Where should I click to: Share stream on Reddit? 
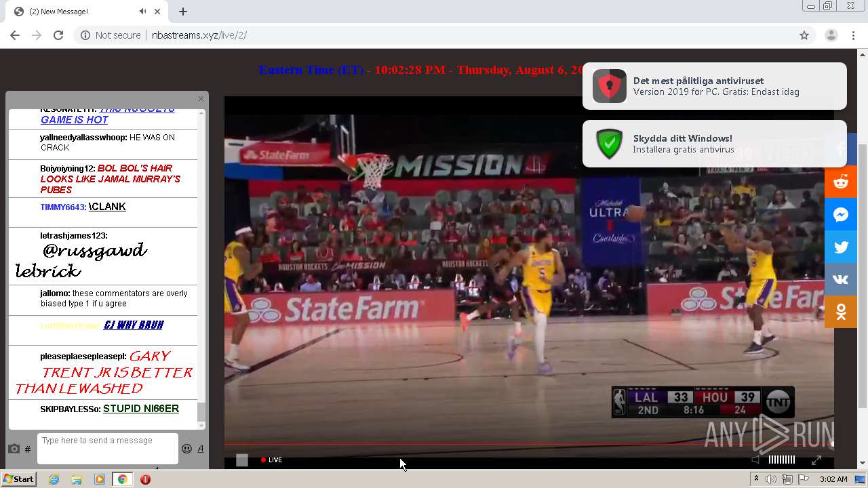pos(841,182)
